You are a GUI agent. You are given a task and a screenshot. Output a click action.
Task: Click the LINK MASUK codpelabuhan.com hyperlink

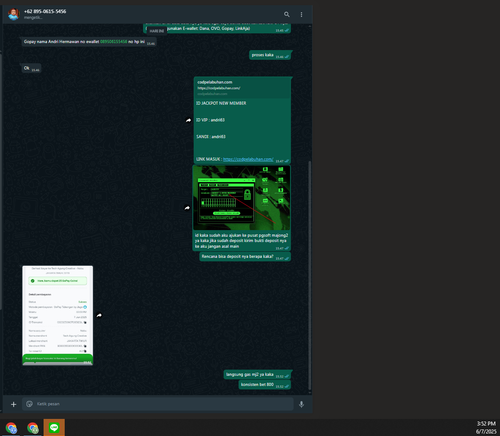point(248,159)
